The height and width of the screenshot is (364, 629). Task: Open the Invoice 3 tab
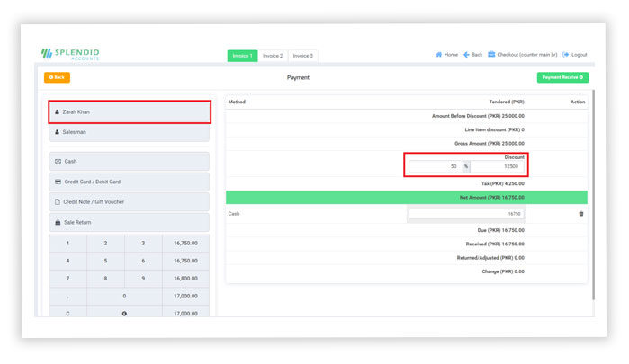click(301, 56)
